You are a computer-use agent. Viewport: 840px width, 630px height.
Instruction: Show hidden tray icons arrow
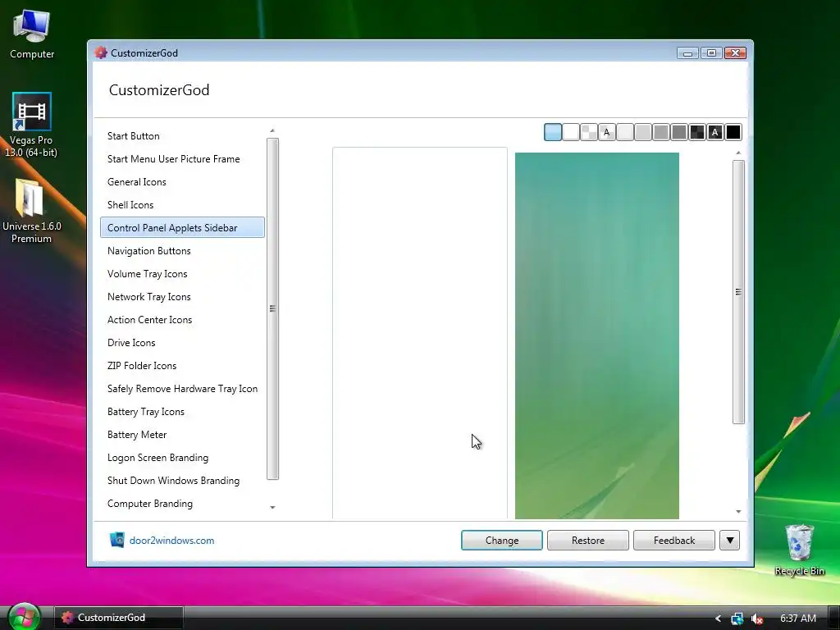click(718, 619)
